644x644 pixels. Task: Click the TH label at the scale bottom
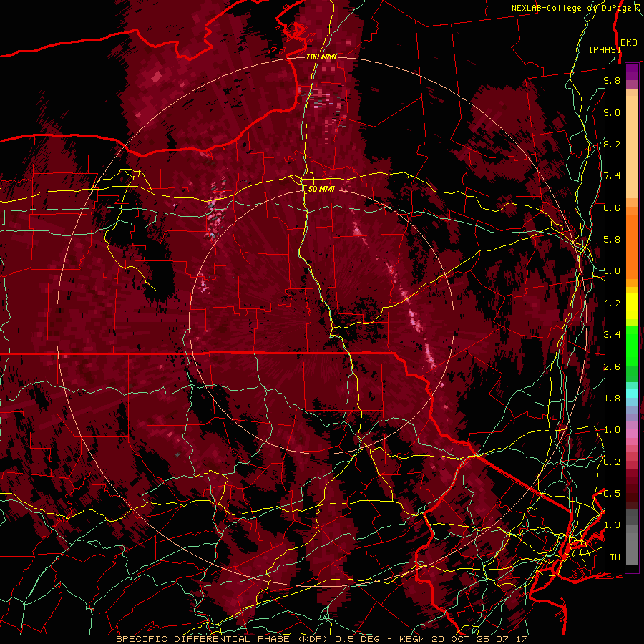point(615,557)
